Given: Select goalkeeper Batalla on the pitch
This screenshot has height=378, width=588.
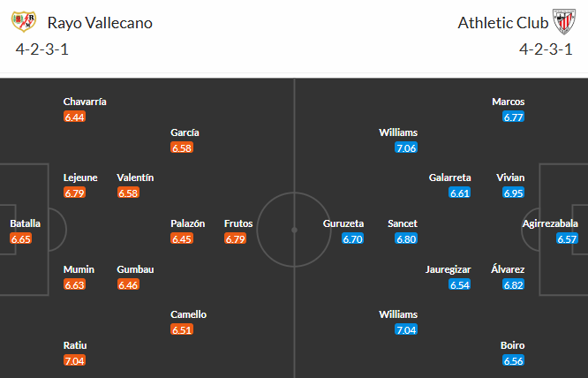Looking at the screenshot, I should 25,223.
